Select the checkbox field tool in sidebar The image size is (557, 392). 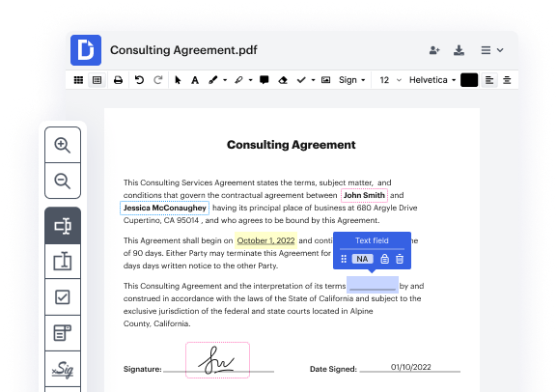[63, 297]
